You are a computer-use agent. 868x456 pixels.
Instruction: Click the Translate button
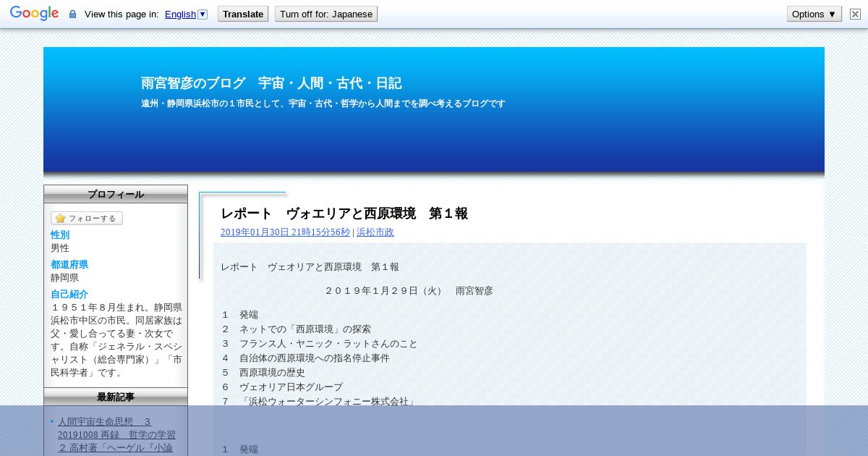point(243,14)
